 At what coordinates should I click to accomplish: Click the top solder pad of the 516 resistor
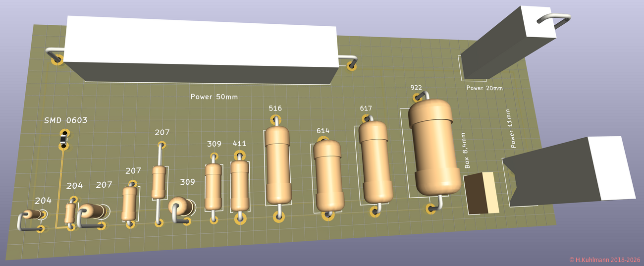(276, 120)
